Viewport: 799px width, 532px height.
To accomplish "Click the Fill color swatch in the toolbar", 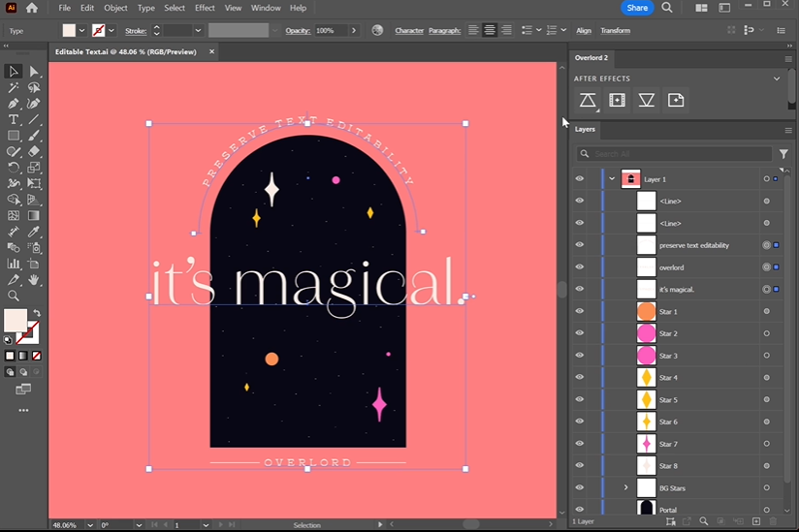I will [15, 320].
